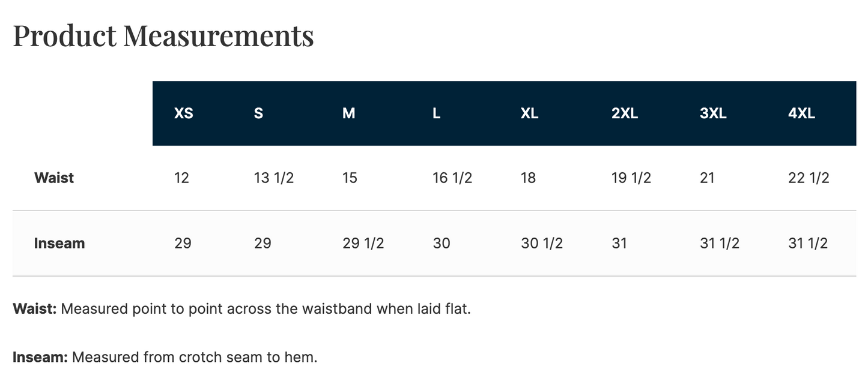Click the S size column header

[258, 113]
